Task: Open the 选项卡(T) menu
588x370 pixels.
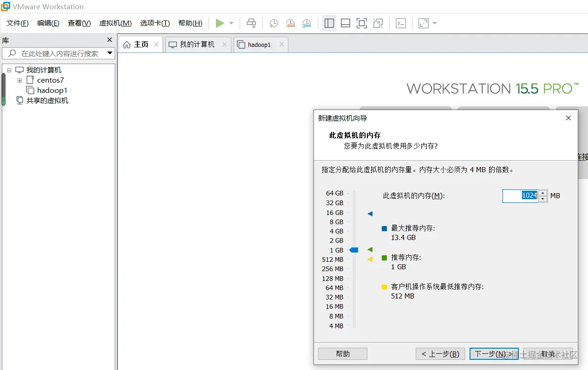Action: pos(155,23)
